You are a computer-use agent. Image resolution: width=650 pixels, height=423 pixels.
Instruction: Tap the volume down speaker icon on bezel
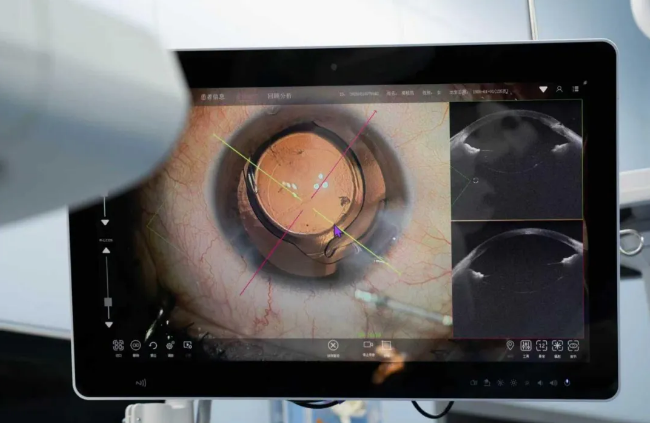(x=540, y=383)
